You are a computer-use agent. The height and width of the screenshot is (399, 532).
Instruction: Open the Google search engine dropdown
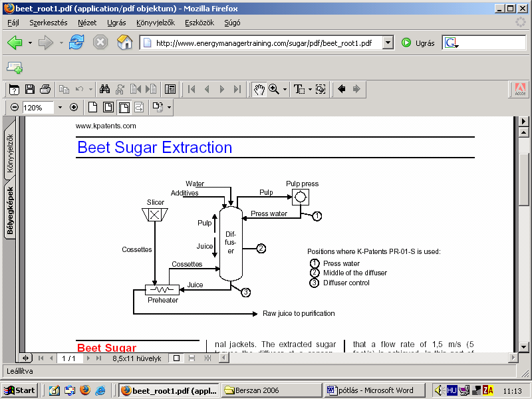[x=457, y=46]
